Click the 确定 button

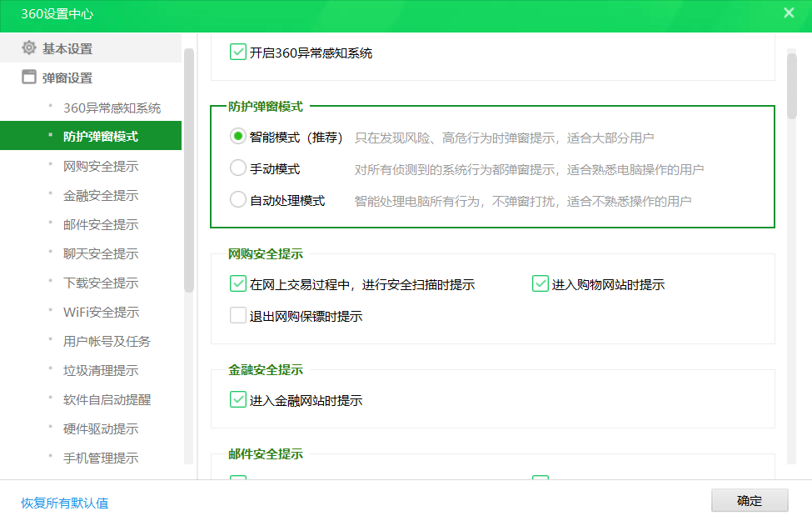coord(750,500)
